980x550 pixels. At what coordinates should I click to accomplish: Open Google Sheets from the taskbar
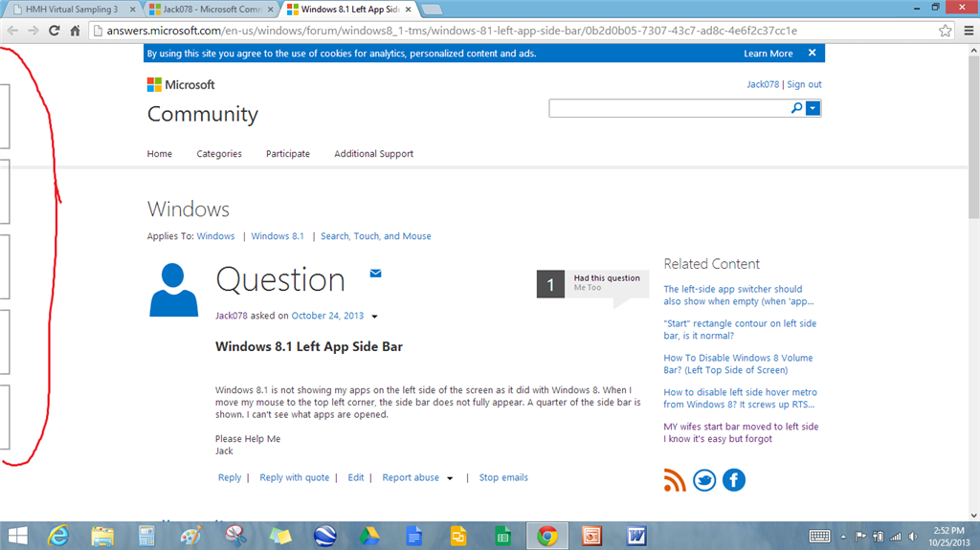coord(502,536)
